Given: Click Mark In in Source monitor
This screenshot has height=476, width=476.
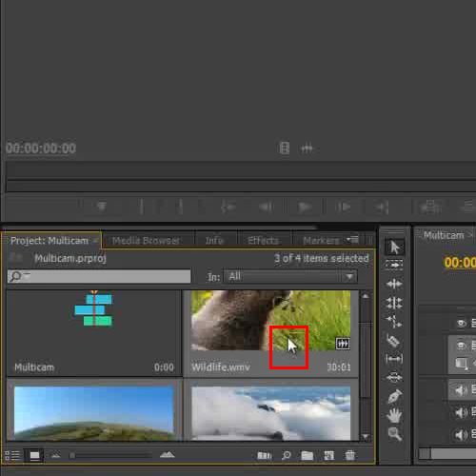Looking at the screenshot, I should [142, 207].
